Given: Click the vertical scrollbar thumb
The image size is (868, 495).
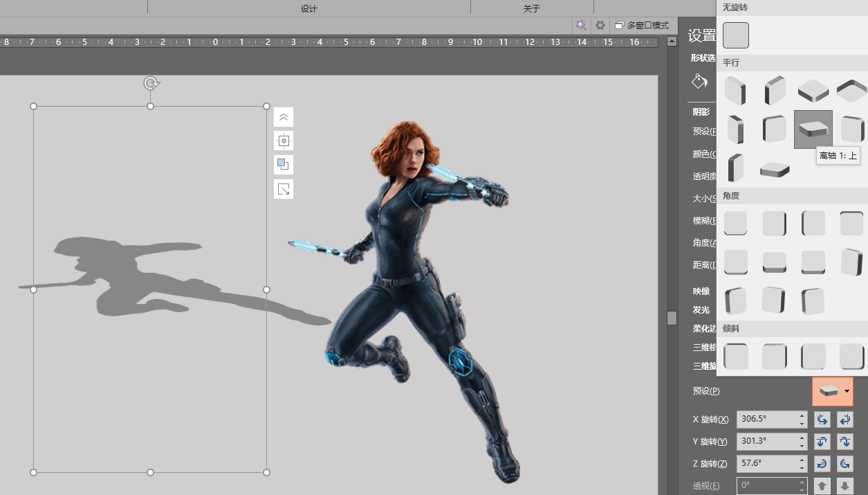Looking at the screenshot, I should (x=672, y=318).
